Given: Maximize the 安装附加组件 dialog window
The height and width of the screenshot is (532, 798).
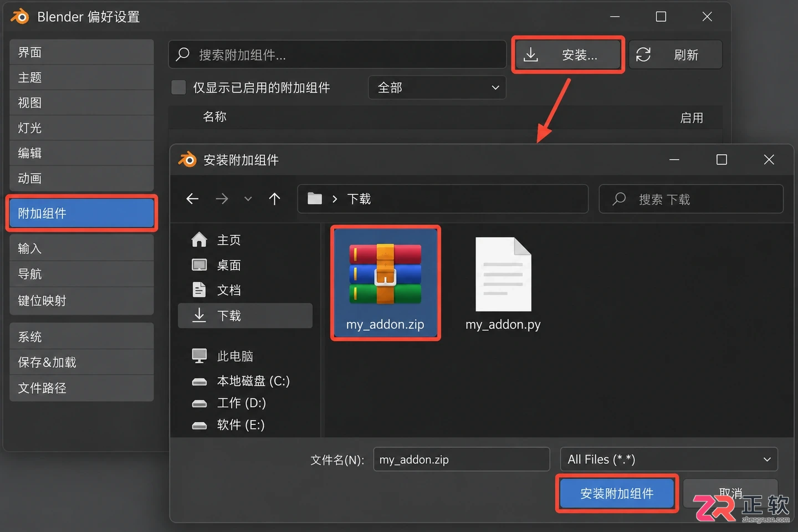Looking at the screenshot, I should (x=722, y=160).
